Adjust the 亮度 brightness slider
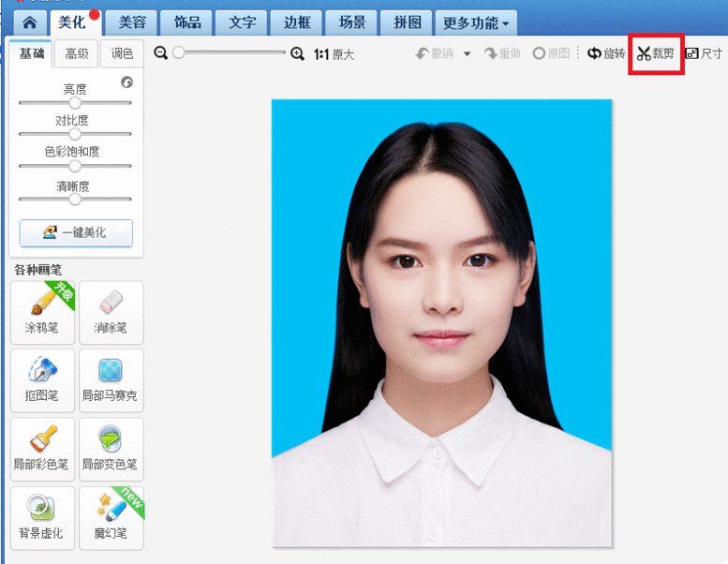Viewport: 728px width, 564px height. coord(75,102)
